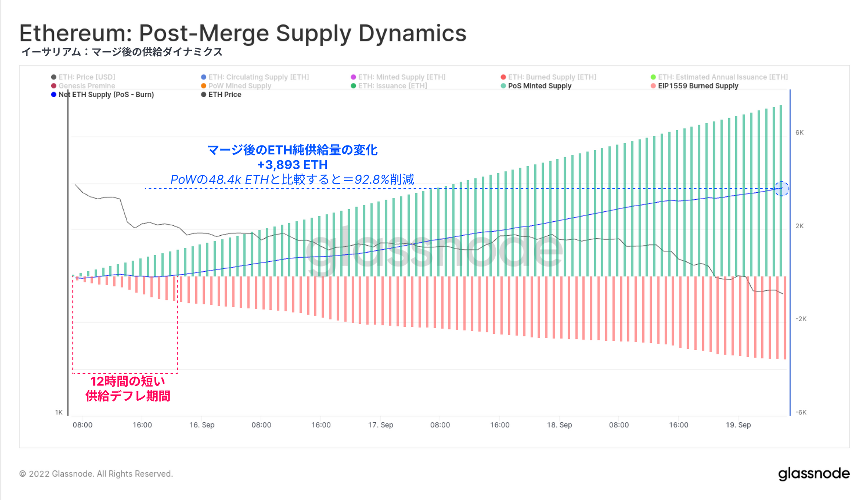Click the green ETH: Issuance [ETH] legend dot
Viewport: 868px width, 500px height.
[353, 86]
